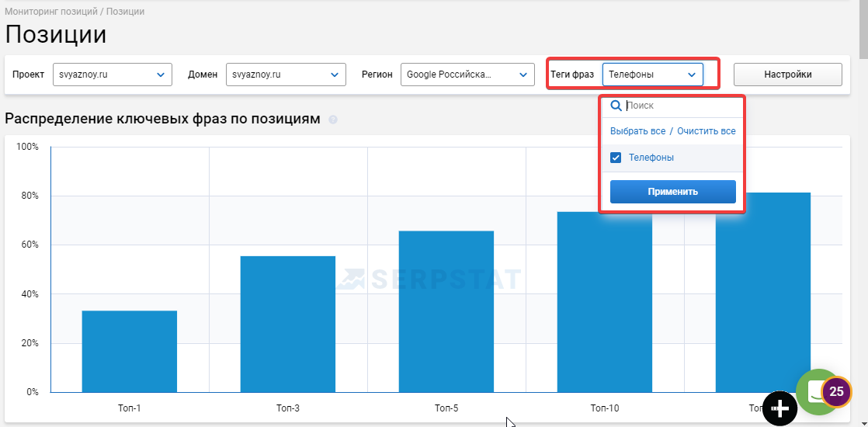Click the search magnifier icon in tag list
The width and height of the screenshot is (868, 427).
[616, 106]
